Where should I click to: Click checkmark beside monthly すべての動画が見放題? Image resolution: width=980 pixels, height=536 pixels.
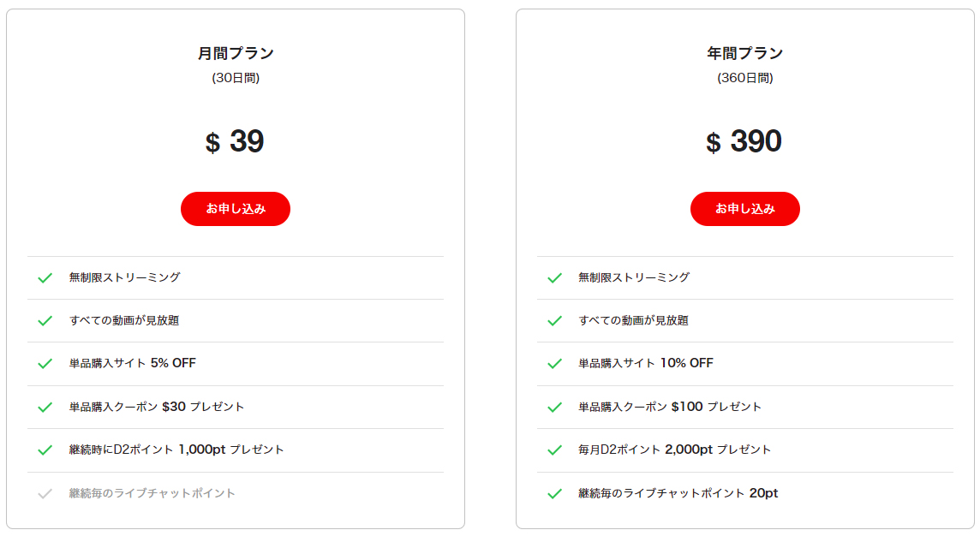[x=45, y=321]
